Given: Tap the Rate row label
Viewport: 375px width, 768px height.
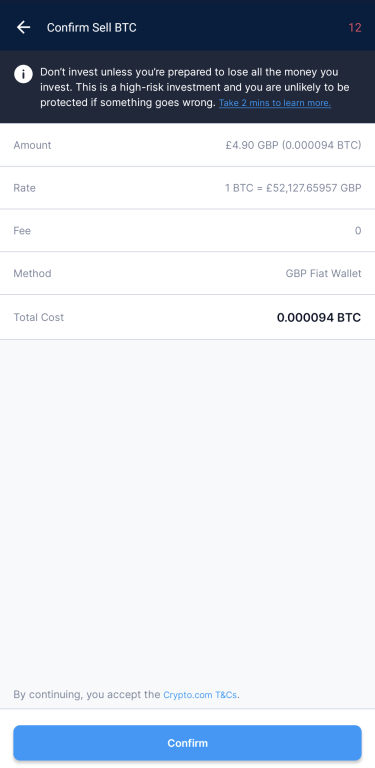Looking at the screenshot, I should 24,188.
